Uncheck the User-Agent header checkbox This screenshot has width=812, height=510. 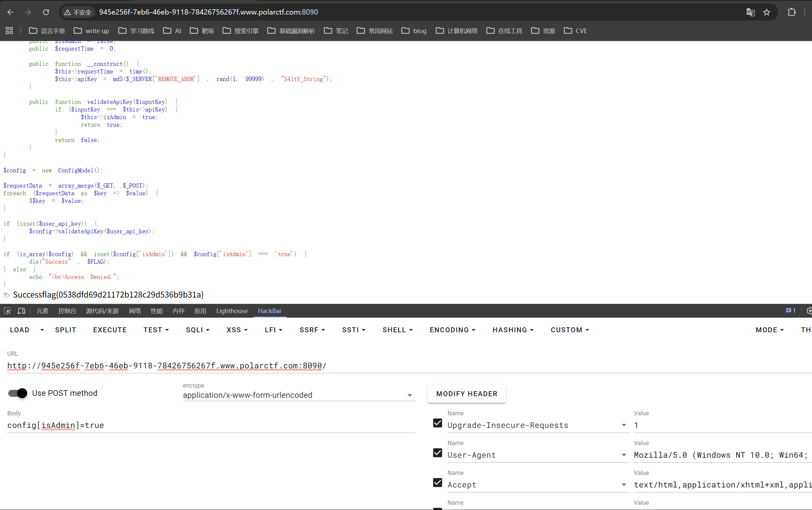point(437,453)
